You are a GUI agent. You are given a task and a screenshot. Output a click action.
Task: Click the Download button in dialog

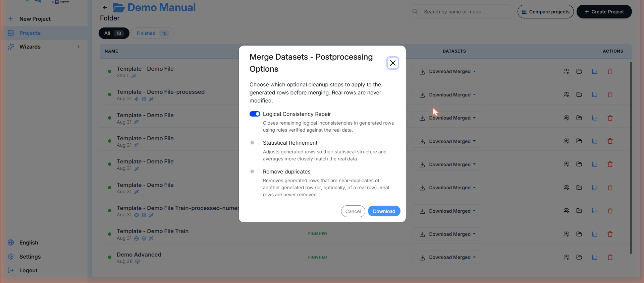pyautogui.click(x=384, y=211)
